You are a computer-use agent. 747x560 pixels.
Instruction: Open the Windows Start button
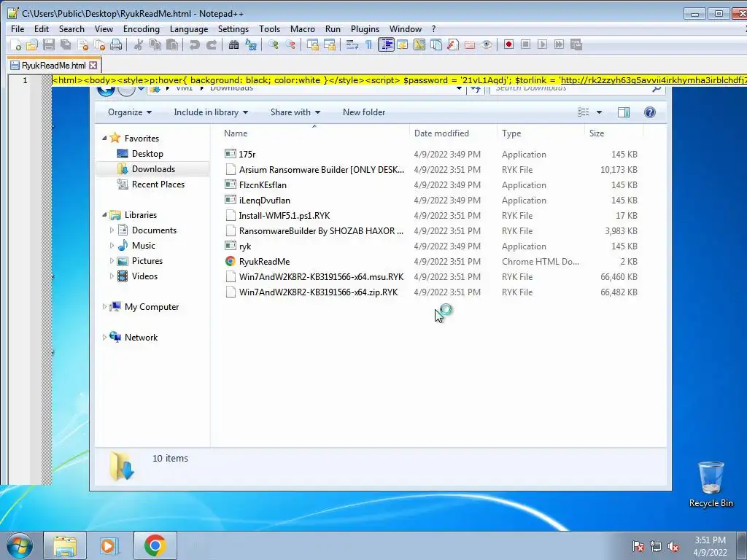click(19, 545)
